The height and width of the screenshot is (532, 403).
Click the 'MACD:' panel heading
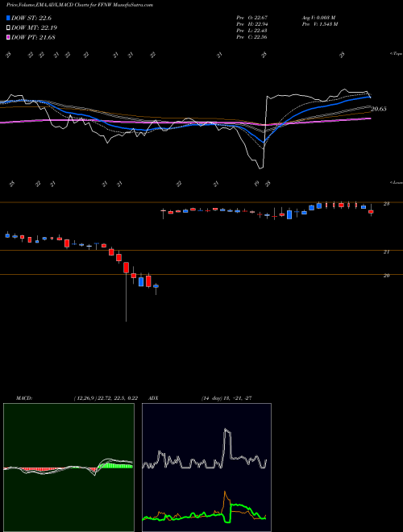point(24,398)
